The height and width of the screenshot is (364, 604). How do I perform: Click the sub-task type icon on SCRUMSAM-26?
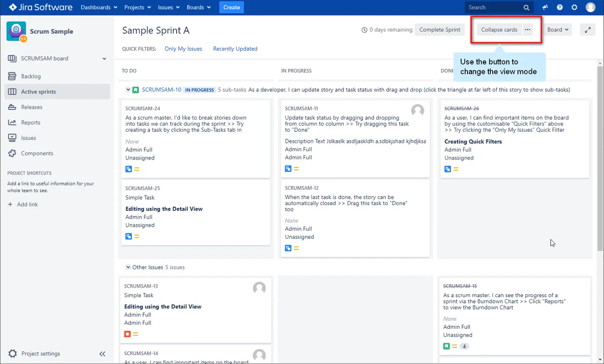click(x=447, y=169)
